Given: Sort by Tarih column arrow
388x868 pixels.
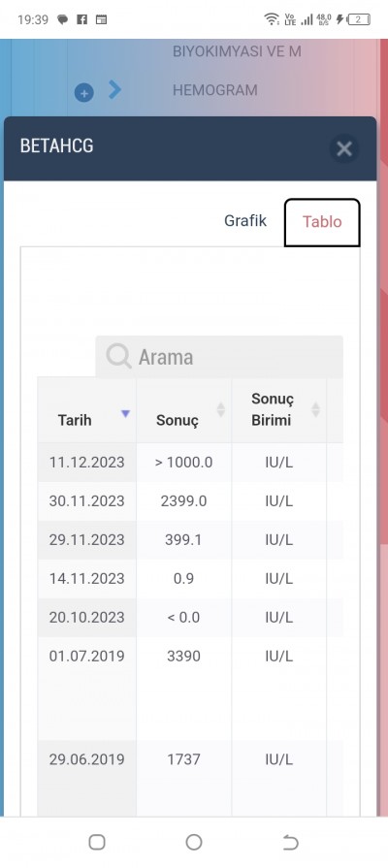Looking at the screenshot, I should [x=126, y=413].
